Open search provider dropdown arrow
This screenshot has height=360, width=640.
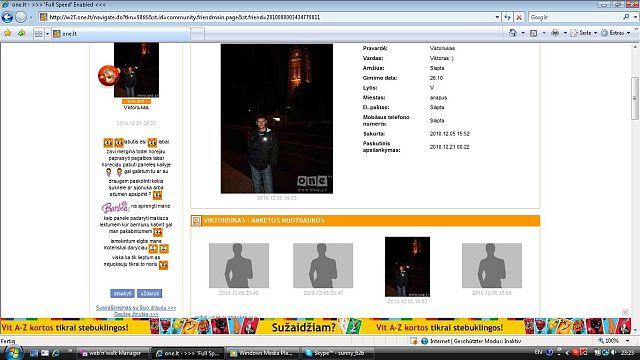[x=635, y=17]
